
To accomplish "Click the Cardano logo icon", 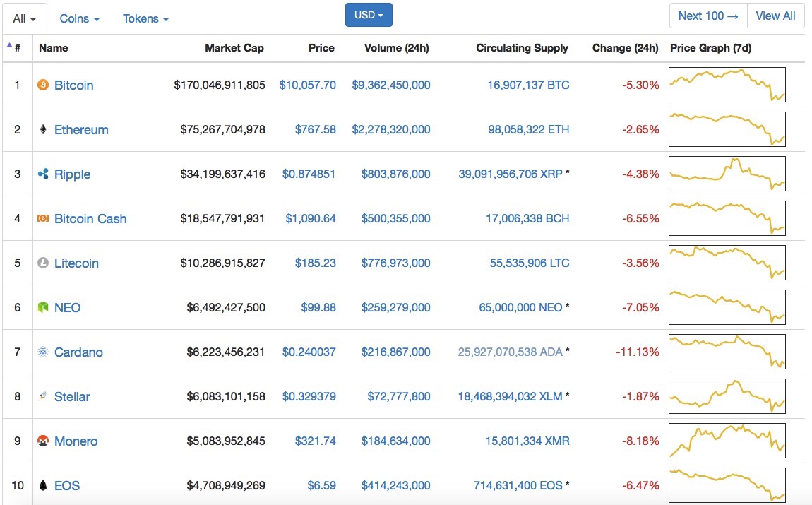I will 43,352.
